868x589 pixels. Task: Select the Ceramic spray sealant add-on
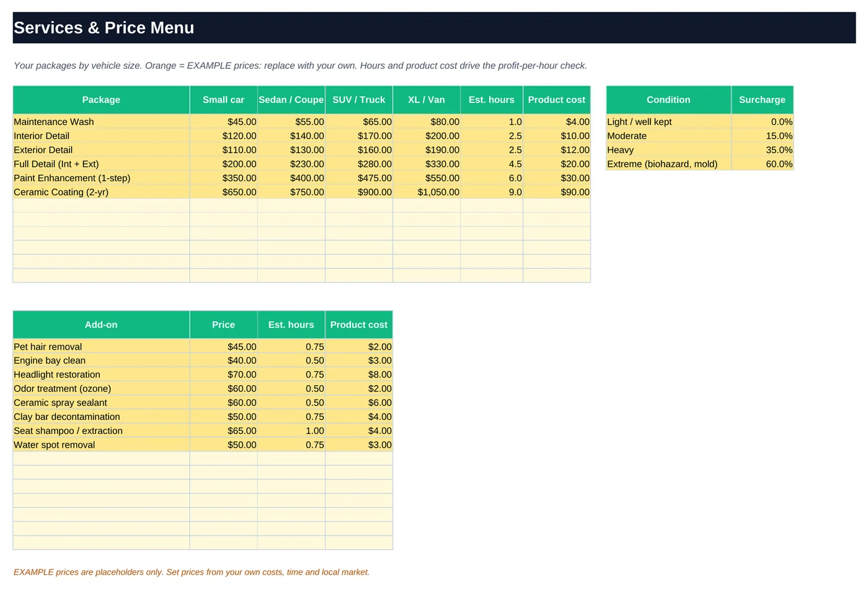click(101, 402)
